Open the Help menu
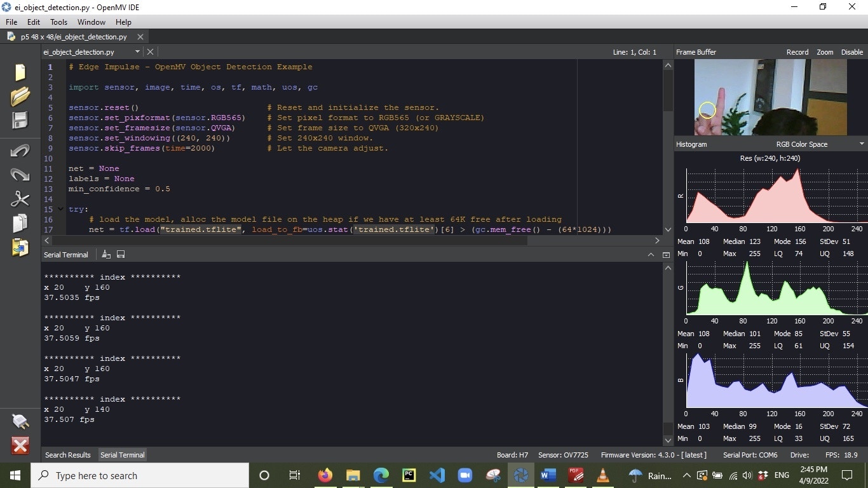Image resolution: width=868 pixels, height=488 pixels. (x=123, y=22)
